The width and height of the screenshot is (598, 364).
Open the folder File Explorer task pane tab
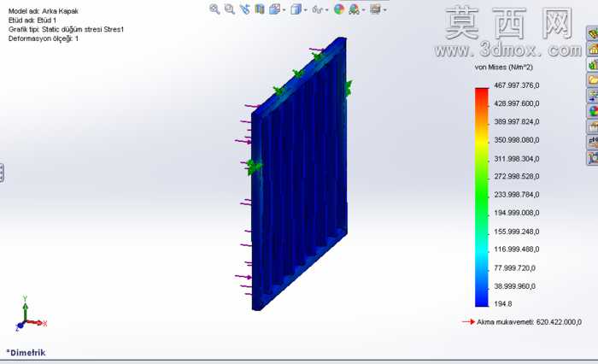pyautogui.click(x=592, y=80)
